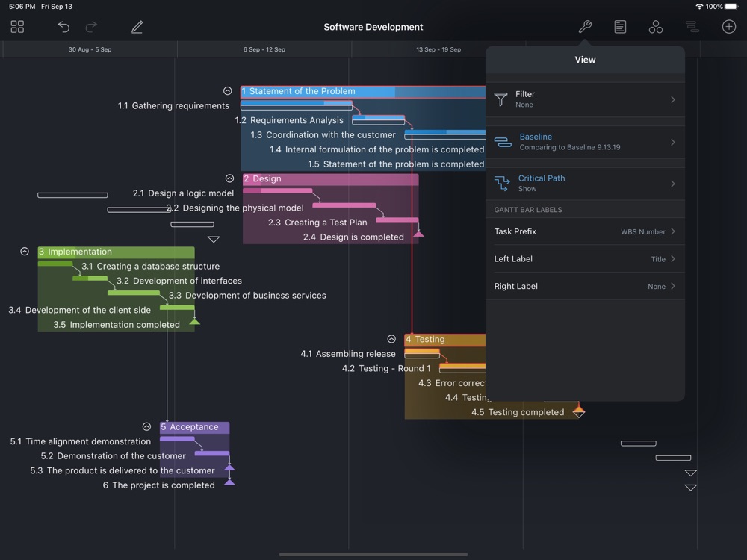The height and width of the screenshot is (560, 747).
Task: Tap the add plus circle icon
Action: pos(729,27)
